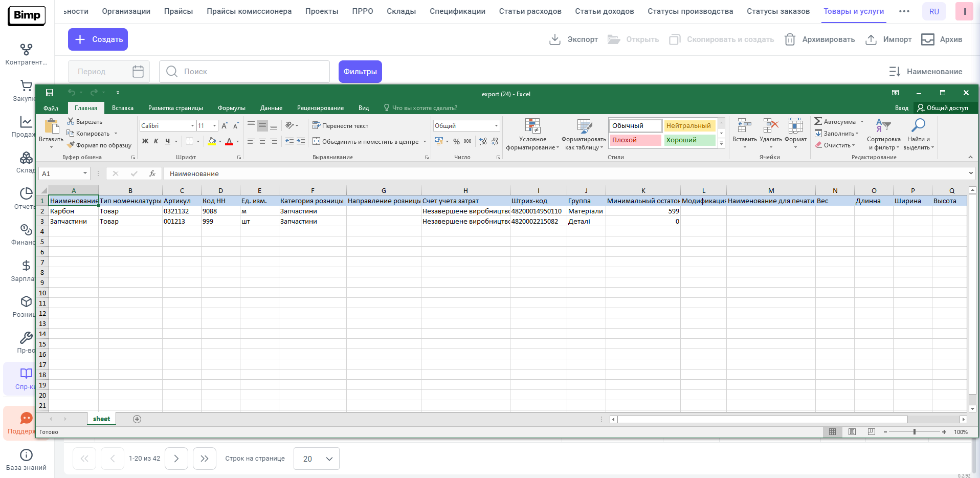Open the Склады tab in Bimp
The height and width of the screenshot is (478, 980).
click(401, 11)
